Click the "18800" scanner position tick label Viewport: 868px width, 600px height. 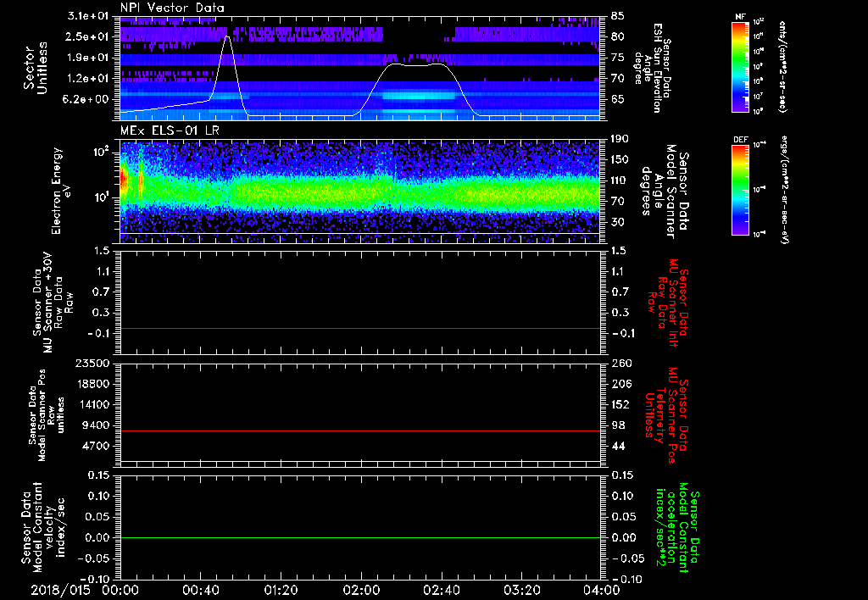coord(92,384)
